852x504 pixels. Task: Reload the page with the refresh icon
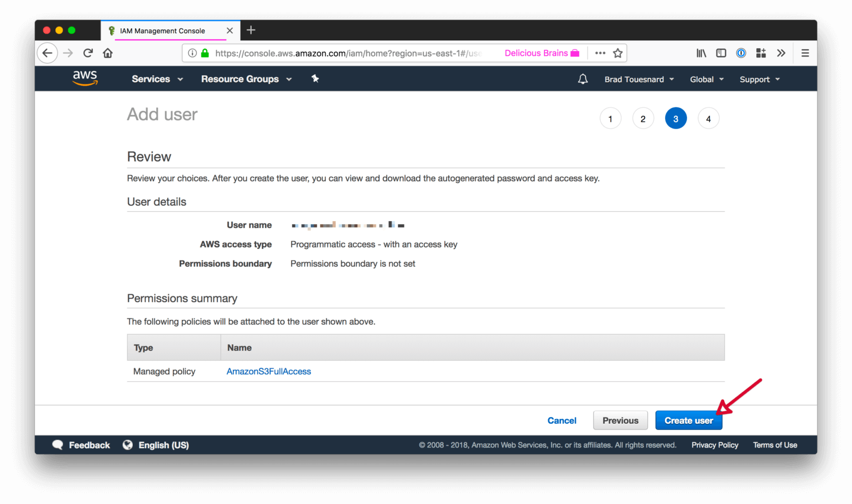(x=88, y=53)
